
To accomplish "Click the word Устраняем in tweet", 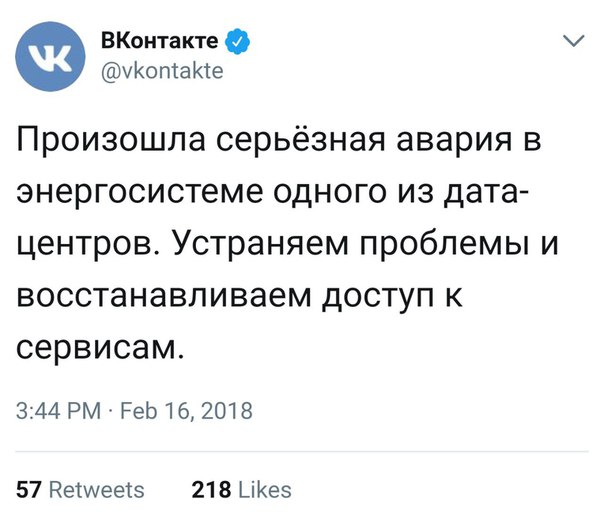I will 260,245.
